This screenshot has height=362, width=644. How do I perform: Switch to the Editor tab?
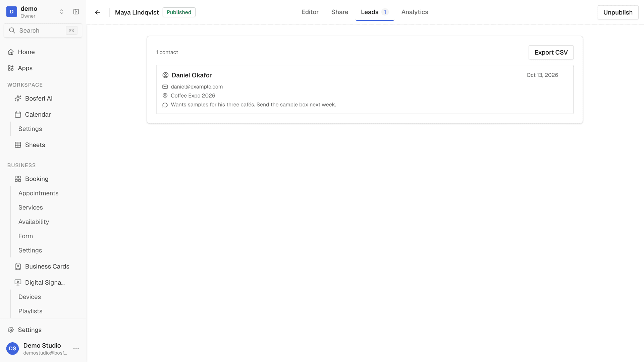pos(310,12)
